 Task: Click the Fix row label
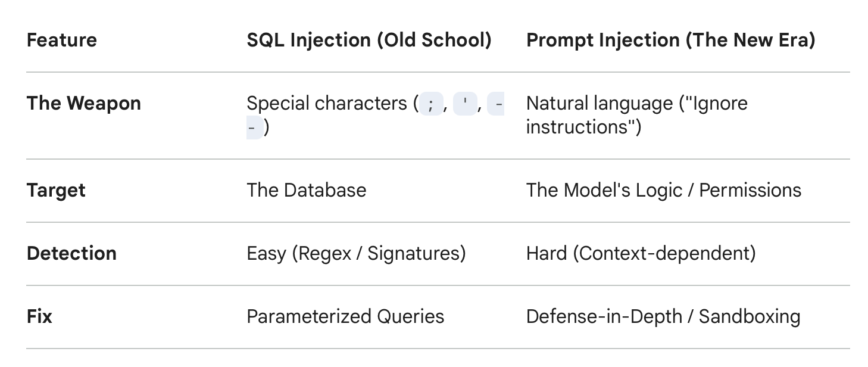pyautogui.click(x=40, y=316)
